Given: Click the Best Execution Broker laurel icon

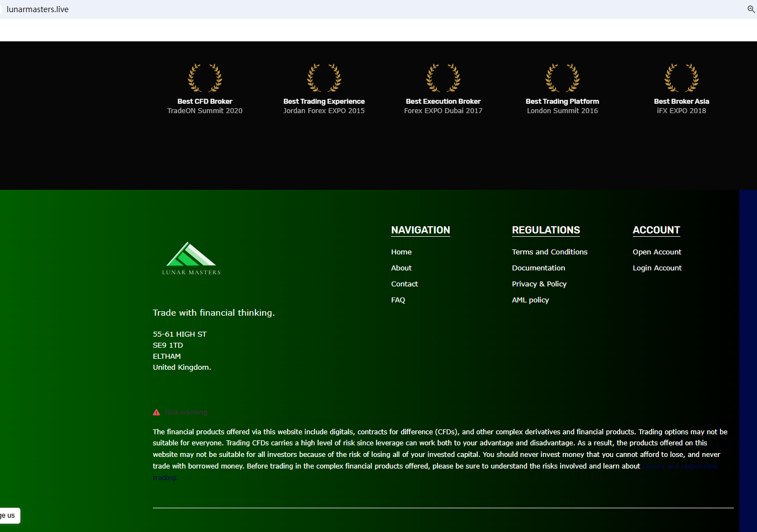Looking at the screenshot, I should [443, 78].
